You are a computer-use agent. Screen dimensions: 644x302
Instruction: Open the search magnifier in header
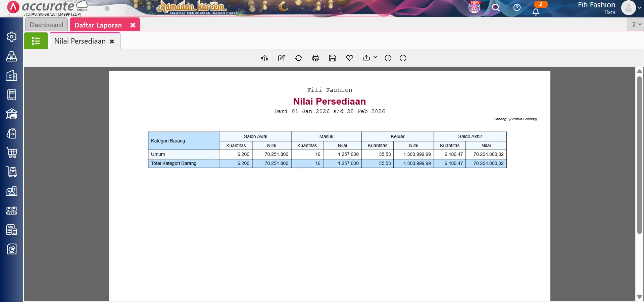point(496,8)
